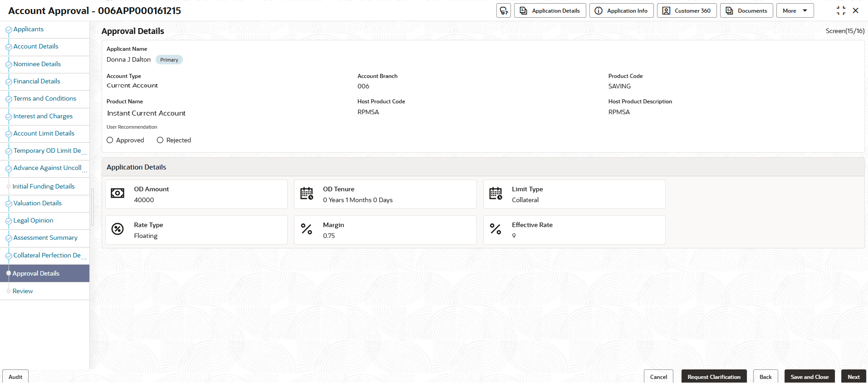Image resolution: width=868 pixels, height=383 pixels.
Task: Close the Account Approval screen
Action: (856, 10)
